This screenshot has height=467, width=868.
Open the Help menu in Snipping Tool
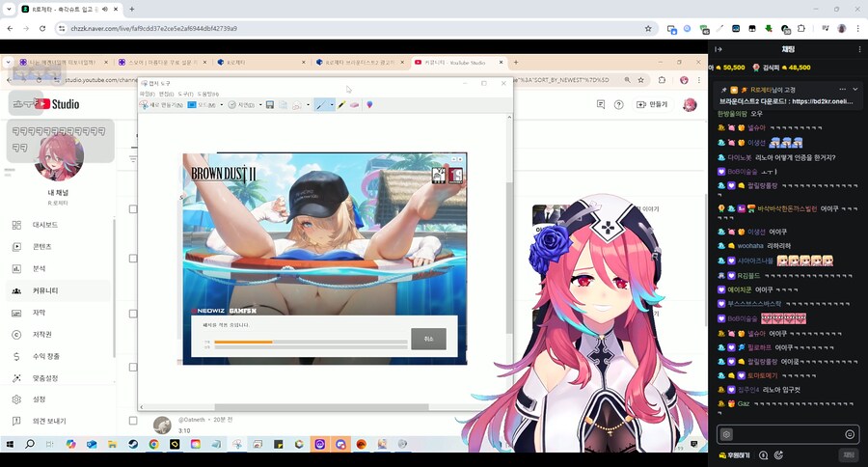pyautogui.click(x=208, y=95)
